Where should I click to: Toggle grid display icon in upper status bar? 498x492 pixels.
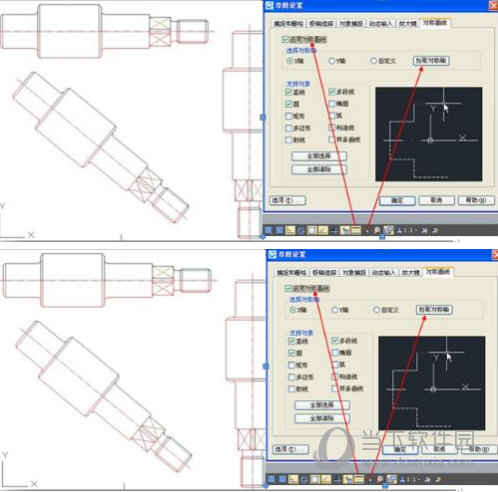tap(280, 230)
